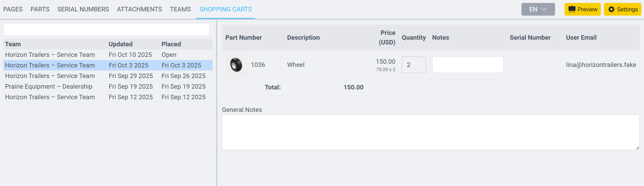
Task: Go to the Attachments tab
Action: click(139, 9)
